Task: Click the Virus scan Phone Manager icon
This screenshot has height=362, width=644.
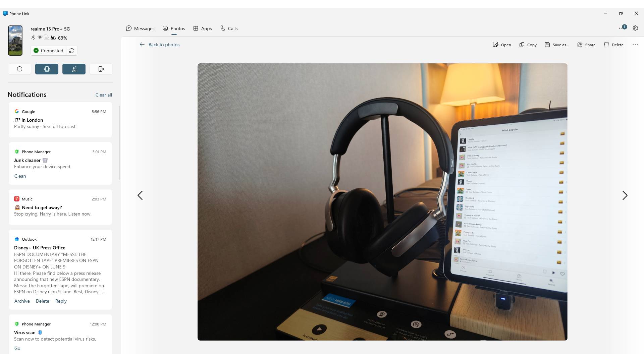Action: click(17, 324)
